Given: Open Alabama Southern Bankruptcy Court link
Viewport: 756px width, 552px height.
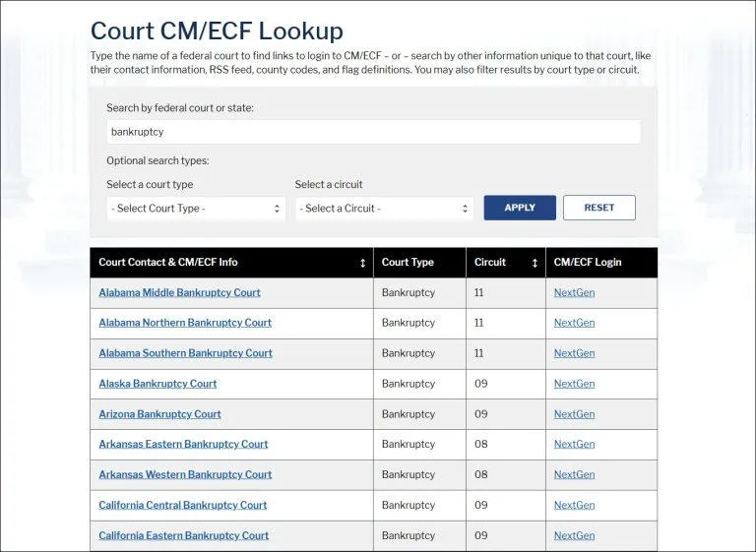Looking at the screenshot, I should click(185, 353).
